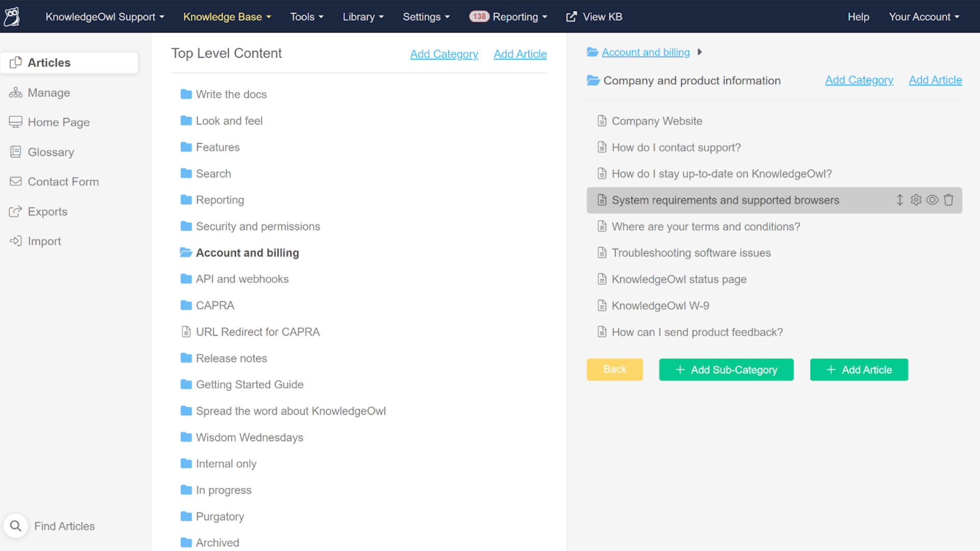The image size is (980, 551).
Task: Open the Security and permissions category
Action: click(258, 227)
